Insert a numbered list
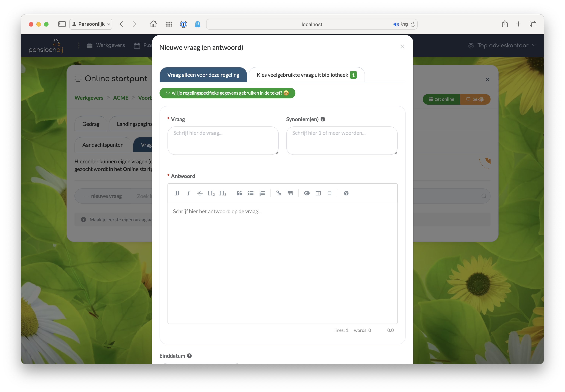 click(x=262, y=193)
